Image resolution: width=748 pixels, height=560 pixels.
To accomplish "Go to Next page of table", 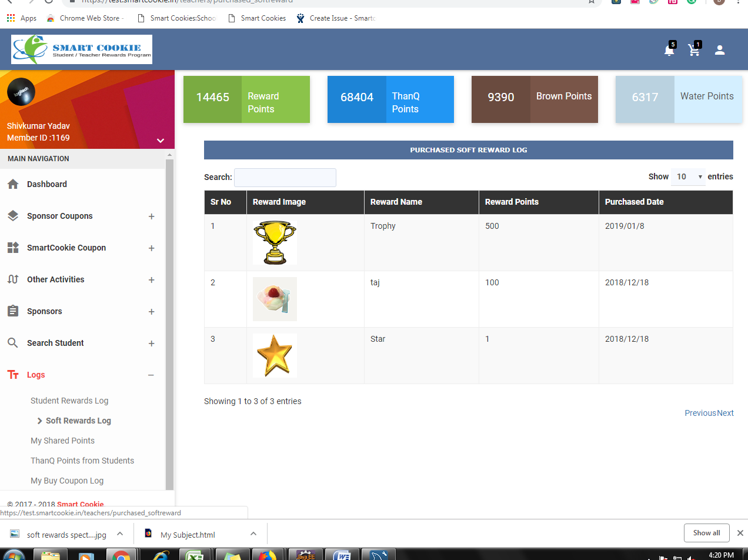I will click(725, 413).
